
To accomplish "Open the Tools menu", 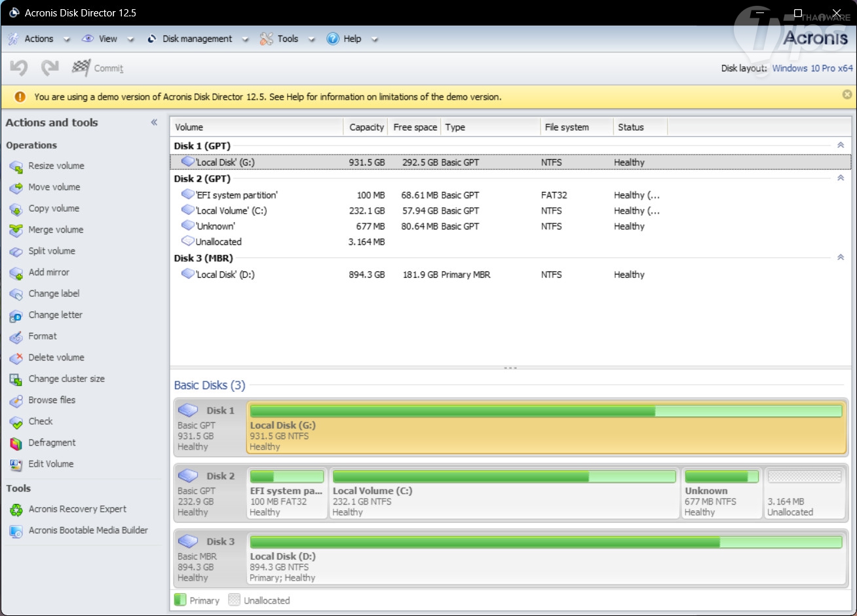I will pos(287,39).
